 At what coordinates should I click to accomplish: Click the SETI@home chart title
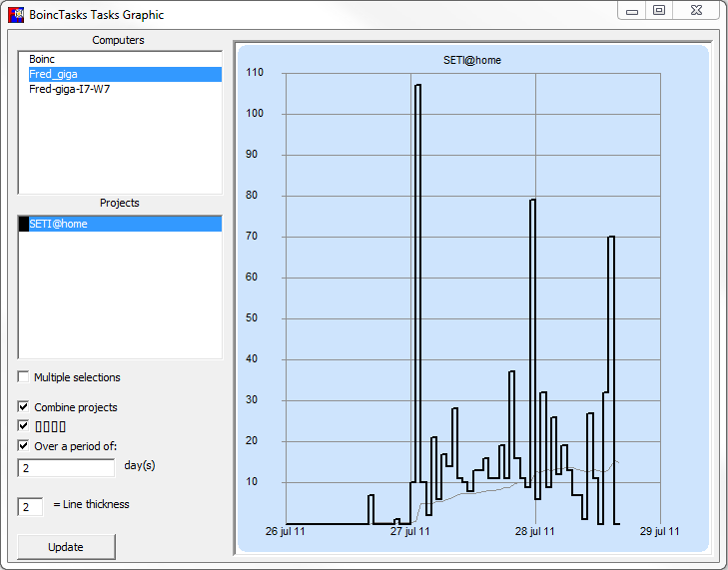tap(472, 60)
